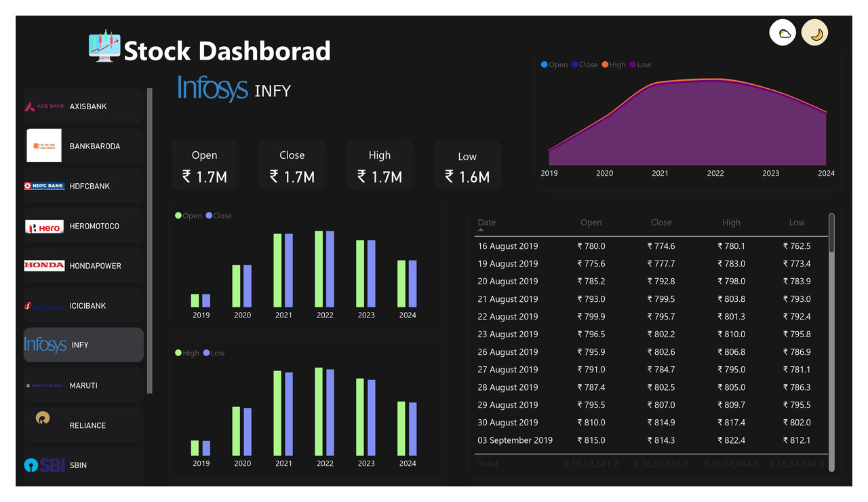Enable dark mode using the moon icon
This screenshot has height=502, width=868.
pos(814,32)
